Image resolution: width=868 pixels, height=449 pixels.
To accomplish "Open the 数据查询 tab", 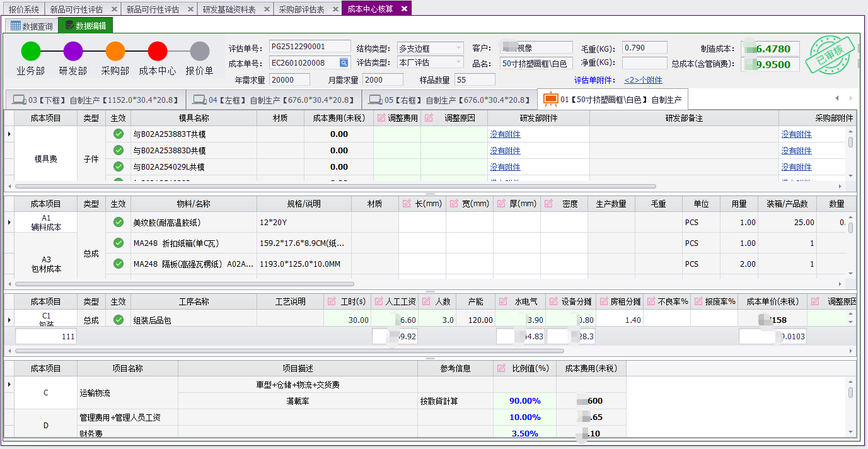I will coord(32,26).
